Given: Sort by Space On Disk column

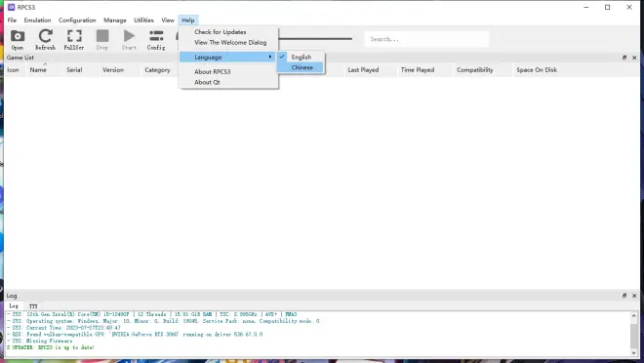Looking at the screenshot, I should (537, 70).
